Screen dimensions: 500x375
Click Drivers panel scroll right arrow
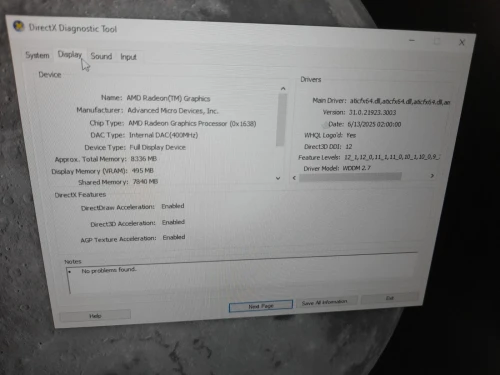click(x=432, y=176)
